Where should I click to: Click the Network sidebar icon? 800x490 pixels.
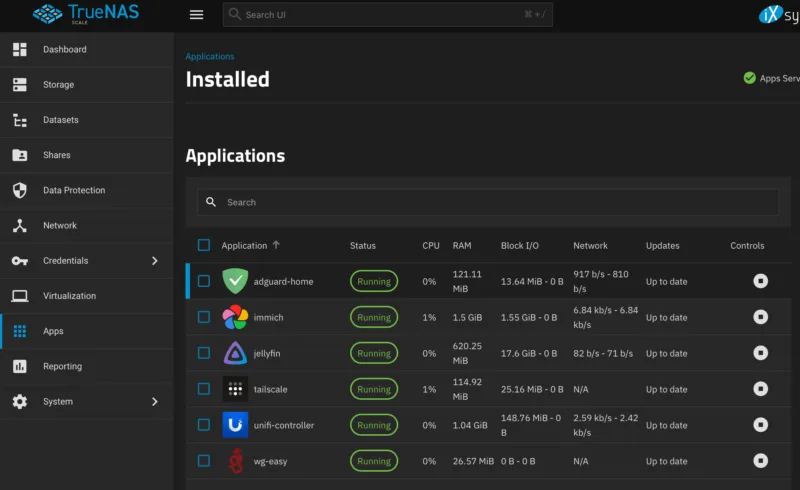pos(20,226)
